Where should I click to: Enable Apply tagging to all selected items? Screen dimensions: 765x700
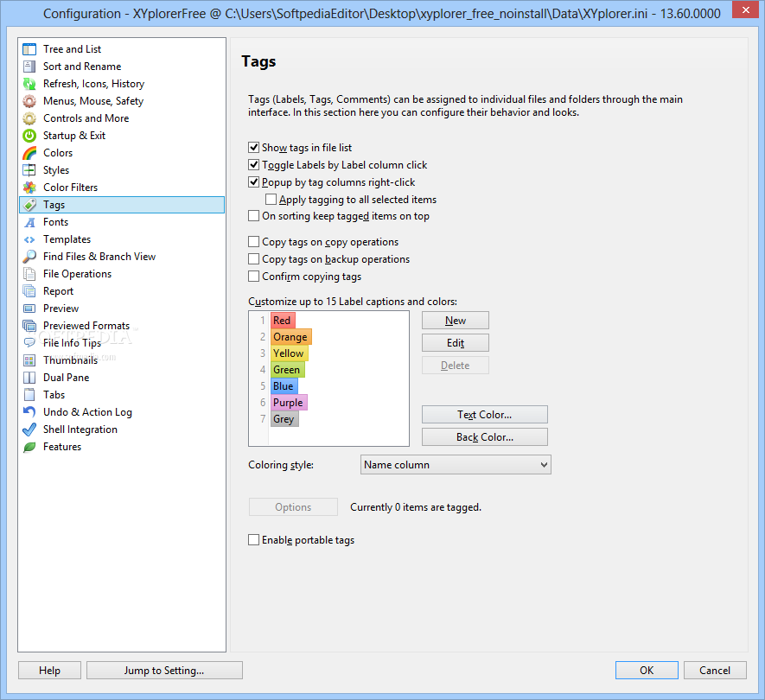pyautogui.click(x=271, y=200)
